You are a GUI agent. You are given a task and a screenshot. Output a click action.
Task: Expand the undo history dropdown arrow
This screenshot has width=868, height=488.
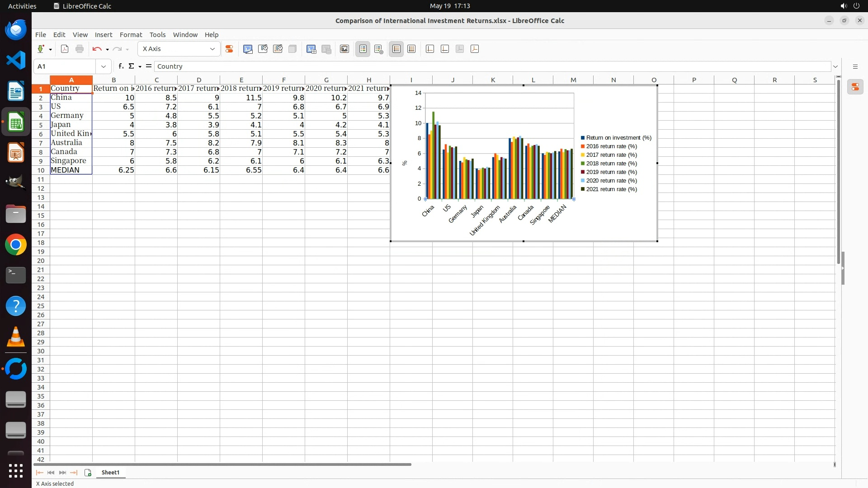pos(107,49)
